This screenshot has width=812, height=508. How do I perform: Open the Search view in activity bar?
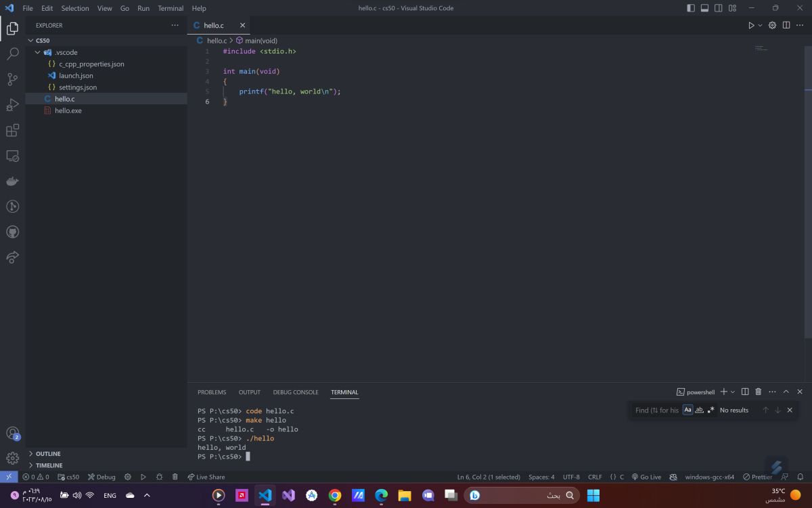tap(12, 54)
